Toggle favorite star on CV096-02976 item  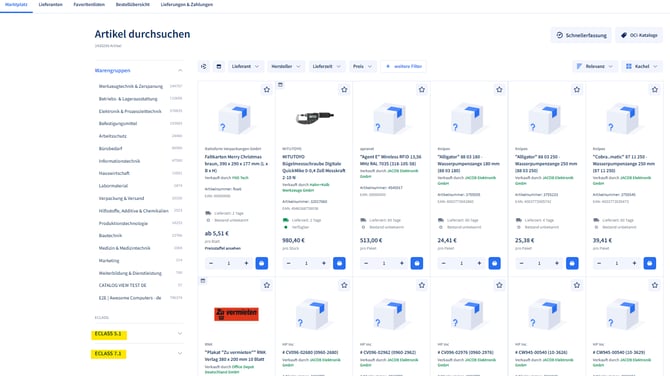[500, 285]
